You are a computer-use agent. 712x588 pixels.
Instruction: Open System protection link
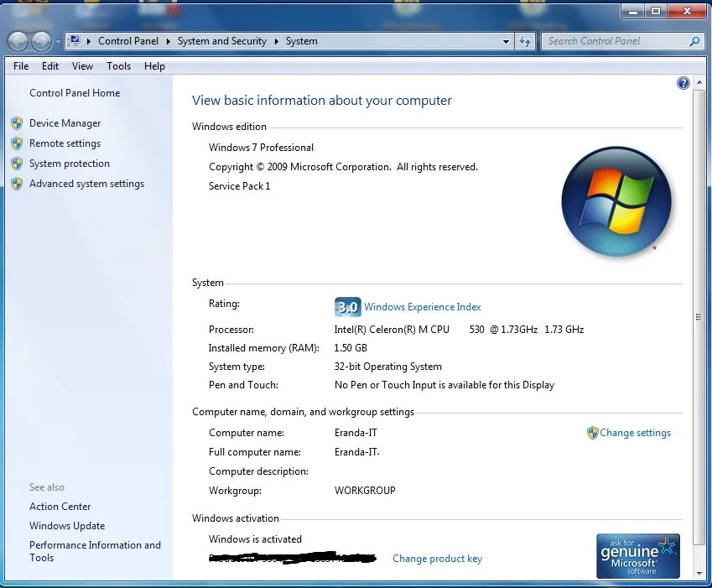tap(70, 164)
